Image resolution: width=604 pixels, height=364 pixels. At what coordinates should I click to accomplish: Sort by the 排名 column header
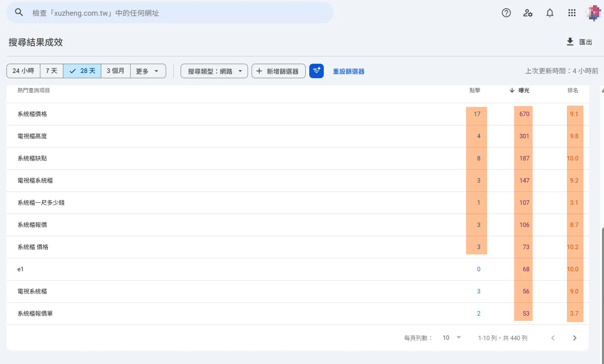(x=573, y=91)
